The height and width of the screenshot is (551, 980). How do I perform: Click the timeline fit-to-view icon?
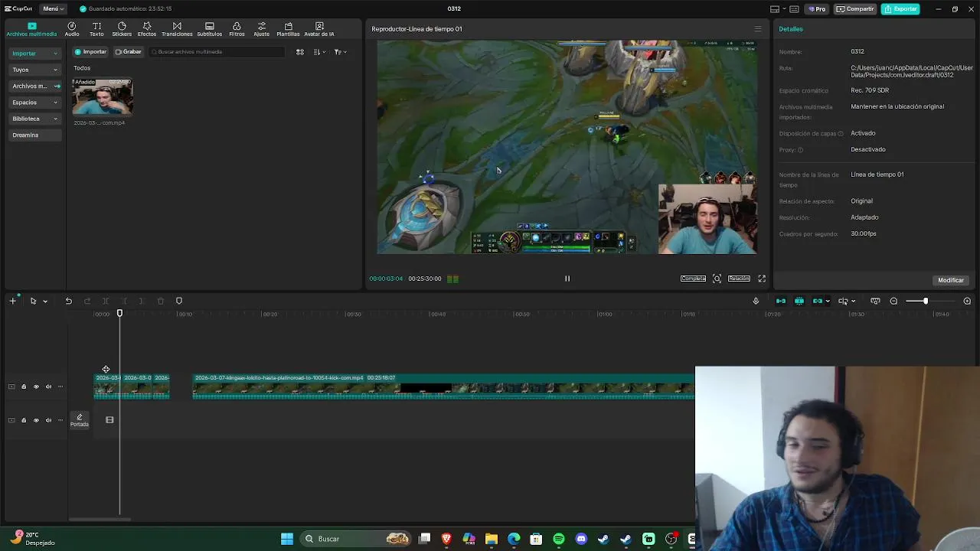[875, 301]
